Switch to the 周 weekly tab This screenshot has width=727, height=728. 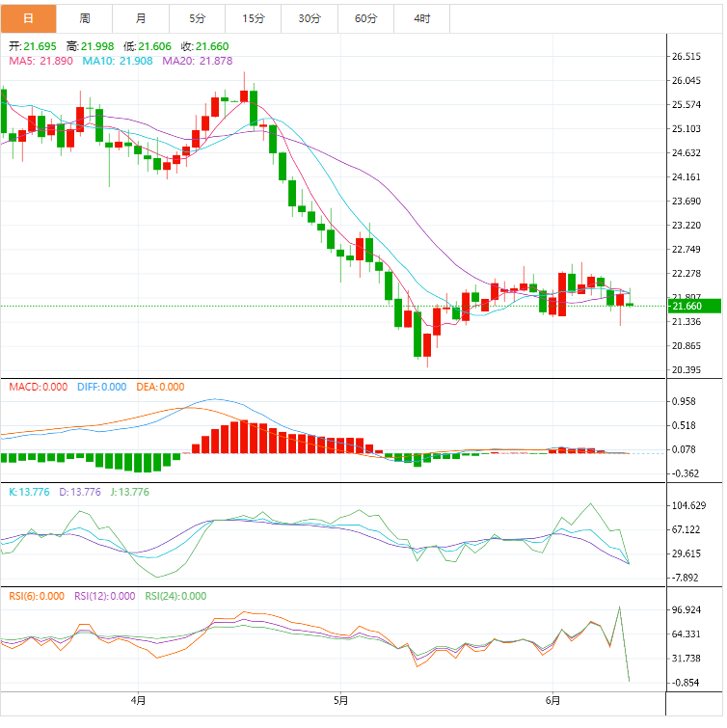click(x=85, y=18)
